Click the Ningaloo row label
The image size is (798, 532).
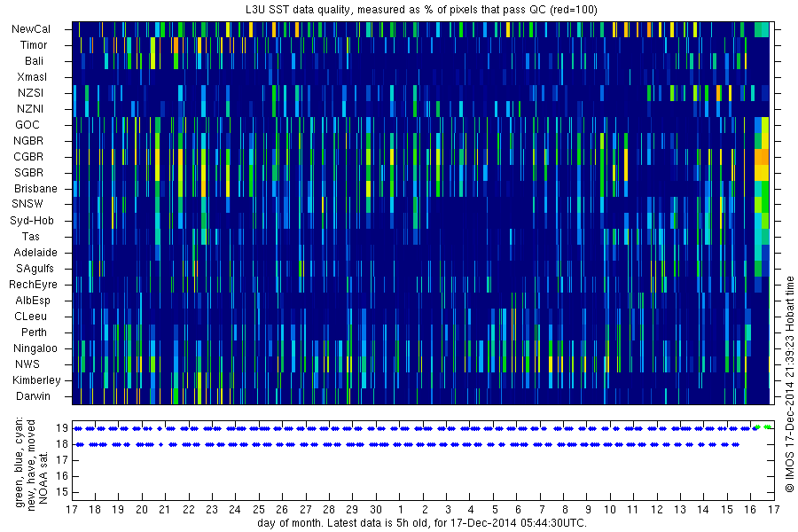[x=35, y=348]
